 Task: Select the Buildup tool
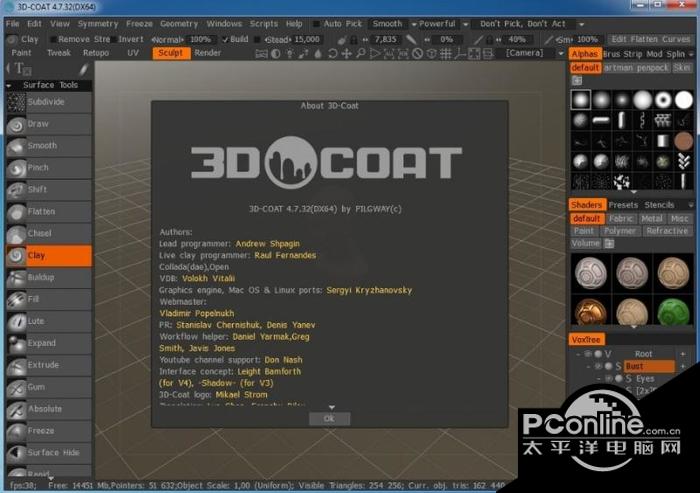pos(49,277)
